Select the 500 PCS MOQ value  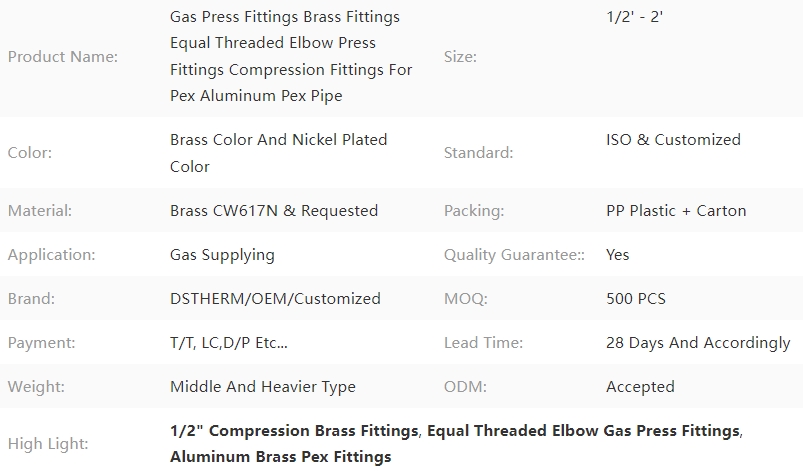636,299
